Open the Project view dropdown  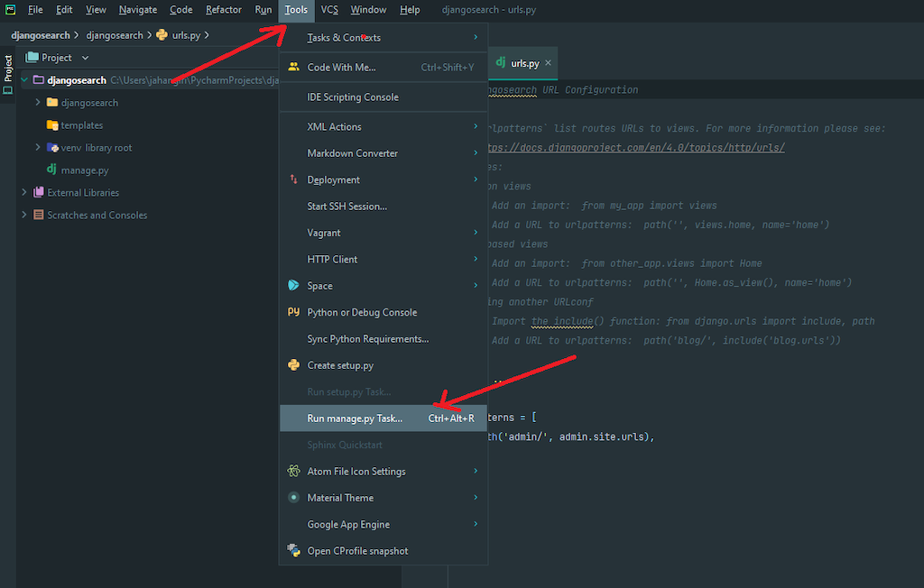coord(87,57)
